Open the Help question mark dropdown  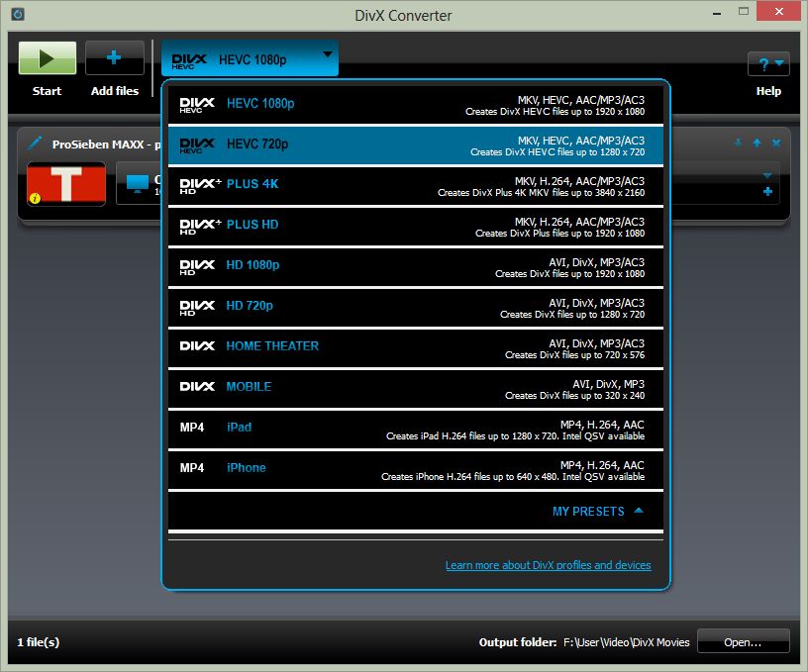tap(768, 64)
